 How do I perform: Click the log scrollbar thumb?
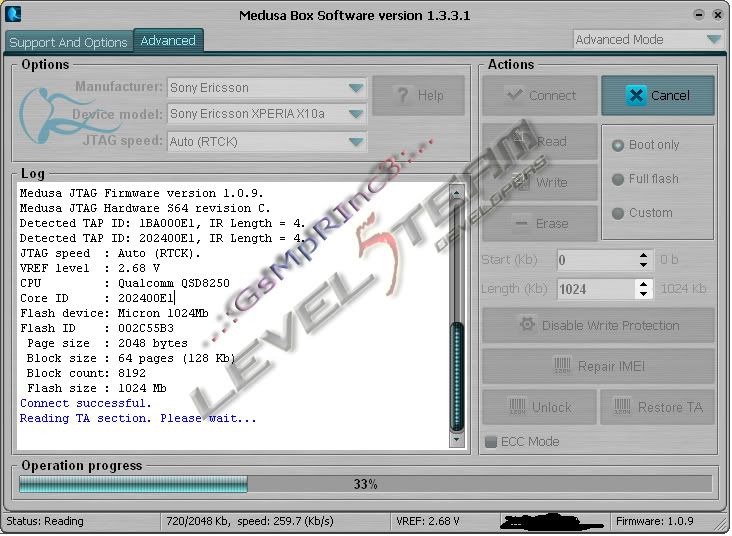tap(457, 376)
